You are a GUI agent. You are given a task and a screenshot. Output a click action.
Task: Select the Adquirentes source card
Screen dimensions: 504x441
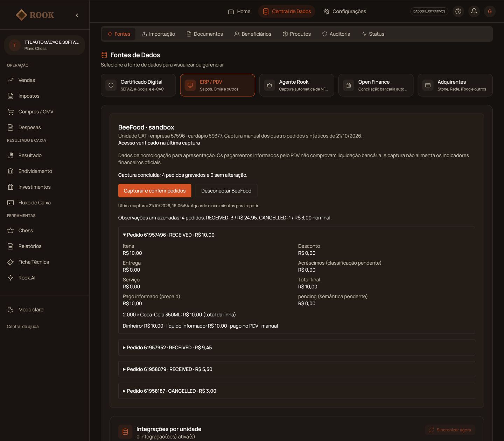pos(455,85)
